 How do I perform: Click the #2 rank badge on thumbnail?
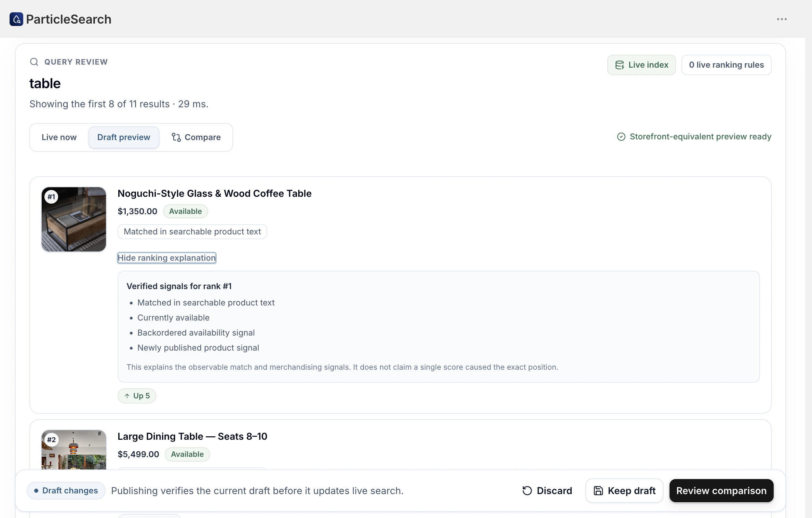(x=52, y=440)
